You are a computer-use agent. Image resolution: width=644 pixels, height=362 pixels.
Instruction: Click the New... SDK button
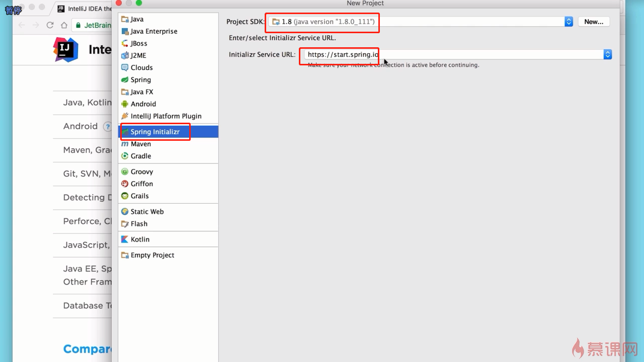click(594, 22)
